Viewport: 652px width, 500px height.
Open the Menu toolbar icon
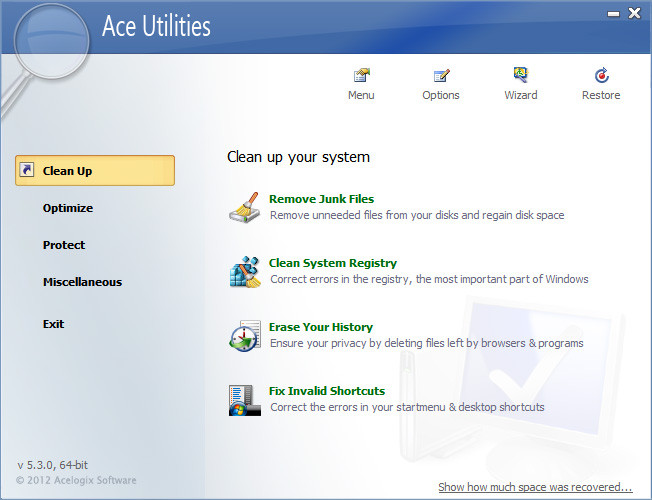361,75
